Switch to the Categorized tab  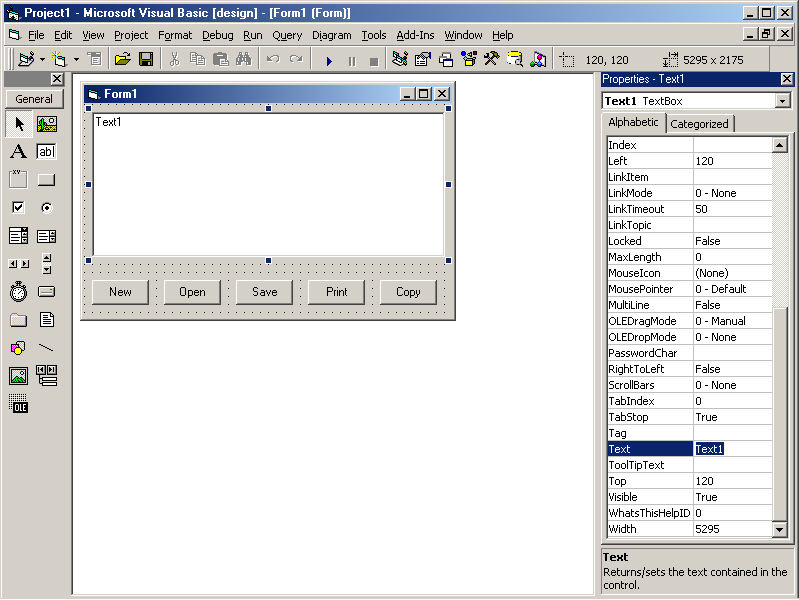pos(699,124)
